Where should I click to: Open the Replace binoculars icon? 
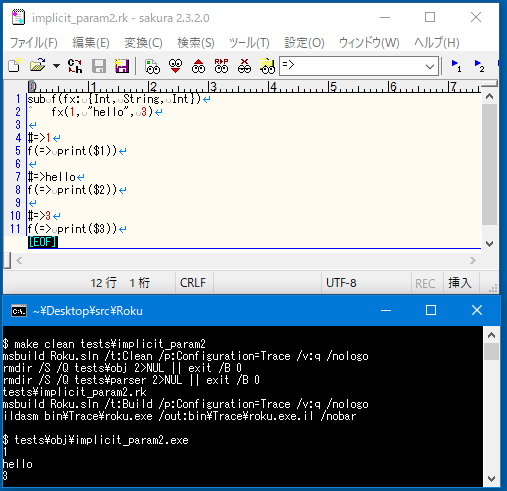point(221,66)
